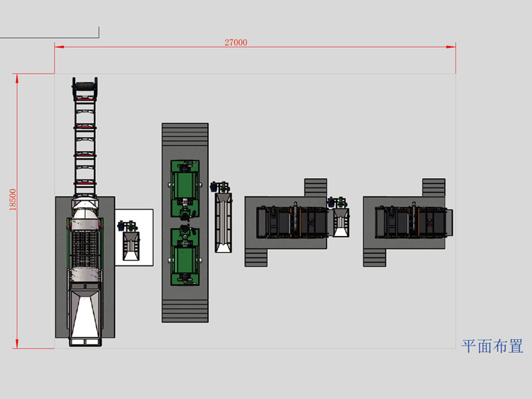Click the 18500 height dimension text
This screenshot has width=532, height=399.
coord(13,199)
